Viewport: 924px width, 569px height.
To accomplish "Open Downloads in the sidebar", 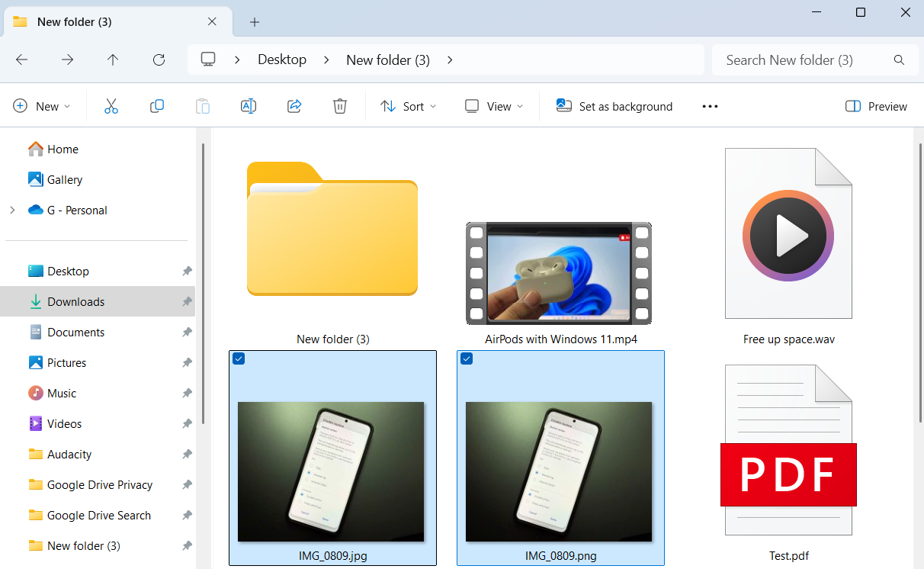I will coord(66,301).
